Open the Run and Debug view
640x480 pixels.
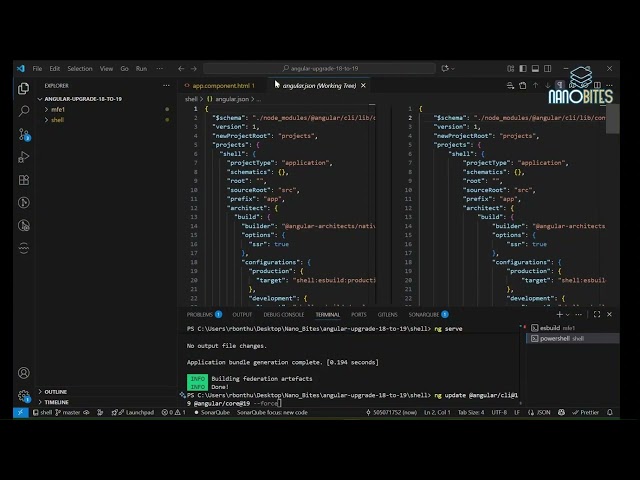(x=24, y=157)
